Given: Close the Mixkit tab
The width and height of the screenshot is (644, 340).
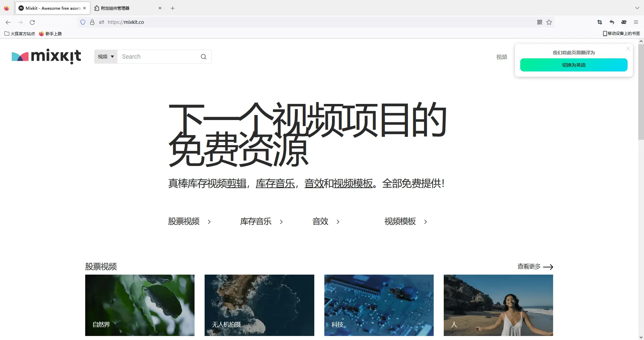Looking at the screenshot, I should pos(85,8).
